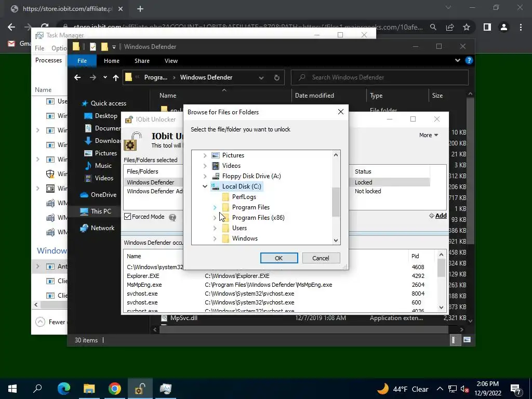Refresh the Windows Defender folder view

(277, 78)
